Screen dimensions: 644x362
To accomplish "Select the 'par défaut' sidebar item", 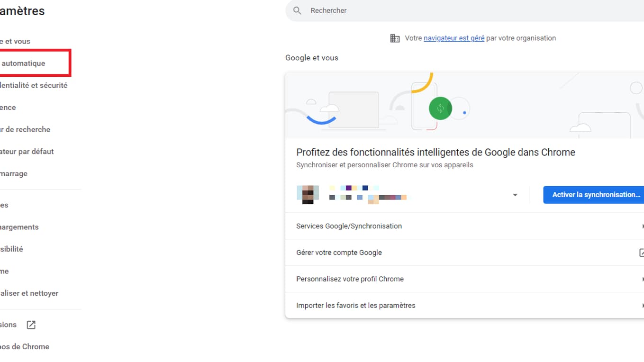I will [x=27, y=152].
